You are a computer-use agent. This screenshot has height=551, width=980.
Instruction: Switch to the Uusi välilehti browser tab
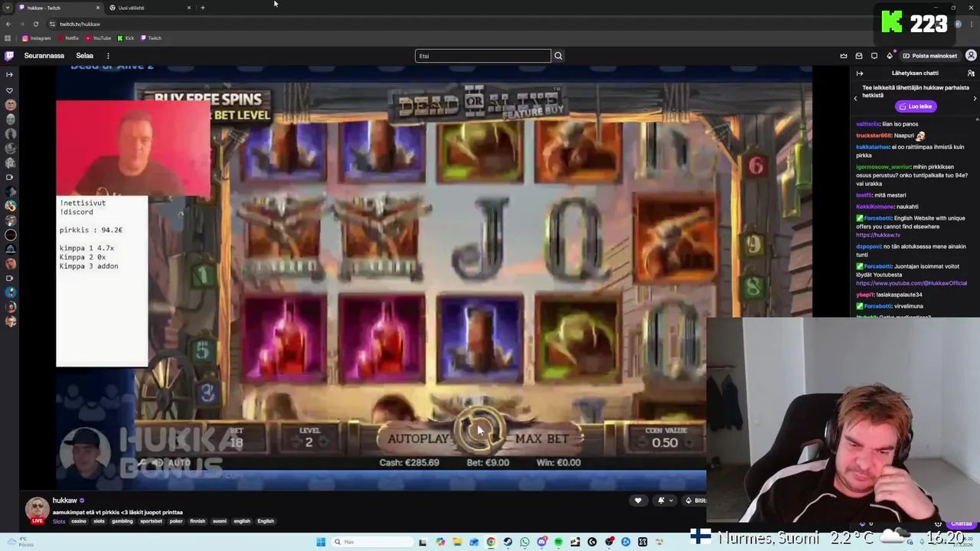coord(149,8)
